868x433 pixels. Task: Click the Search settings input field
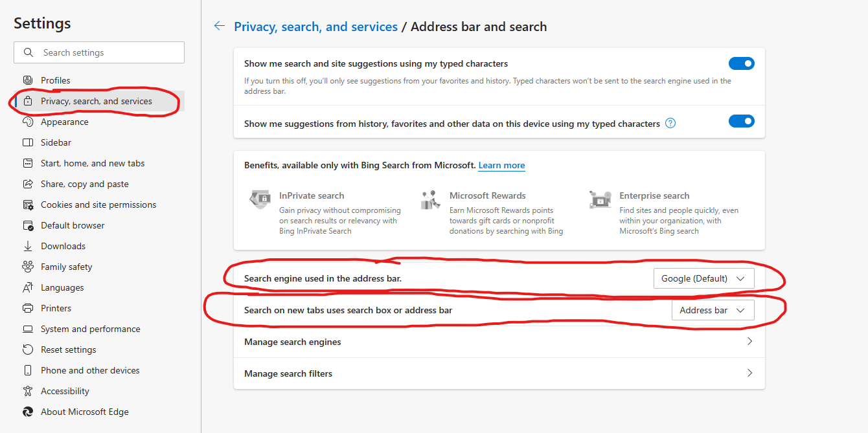99,52
